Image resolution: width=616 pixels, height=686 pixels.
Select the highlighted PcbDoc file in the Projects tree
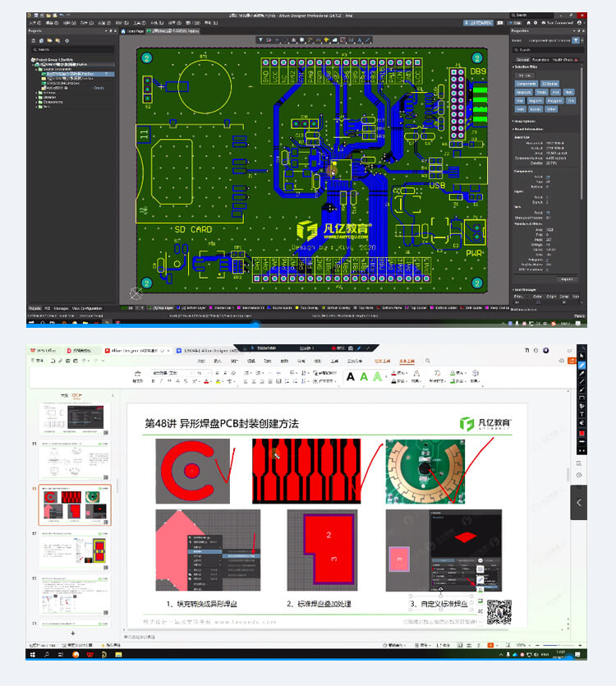(78, 74)
